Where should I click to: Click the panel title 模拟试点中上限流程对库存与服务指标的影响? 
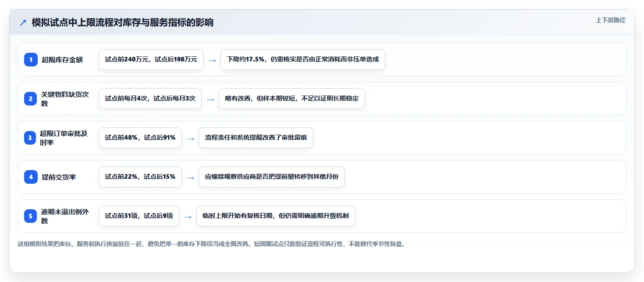click(x=123, y=22)
